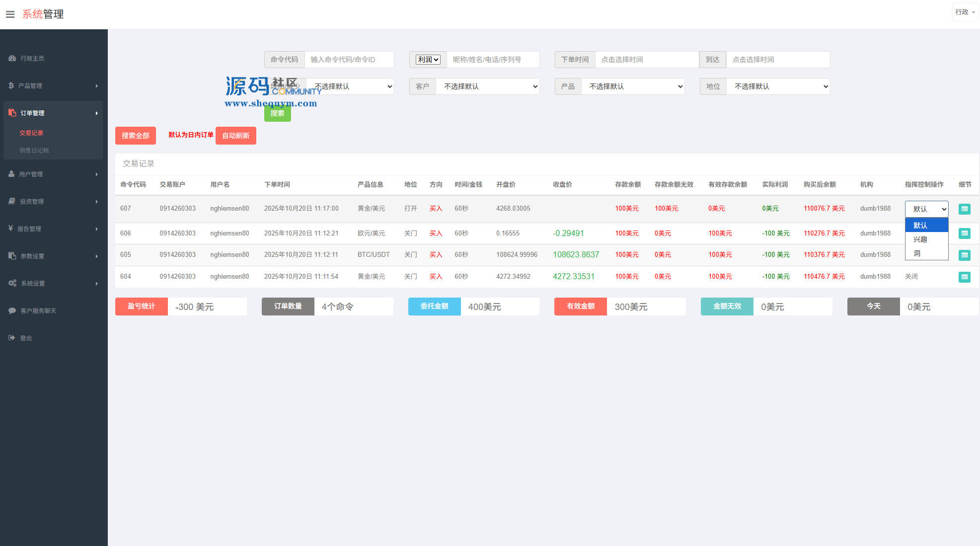Click the 命令代码 input field
Viewport: 980px width, 546px height.
(x=349, y=60)
